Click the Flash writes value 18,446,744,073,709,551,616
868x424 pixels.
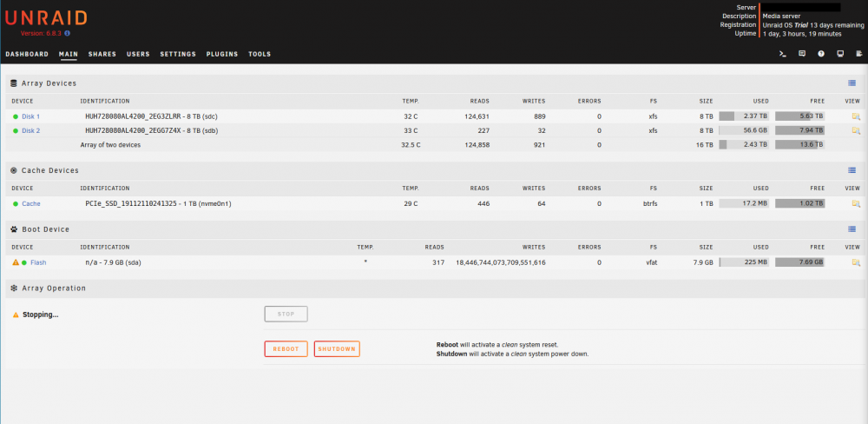(x=501, y=262)
